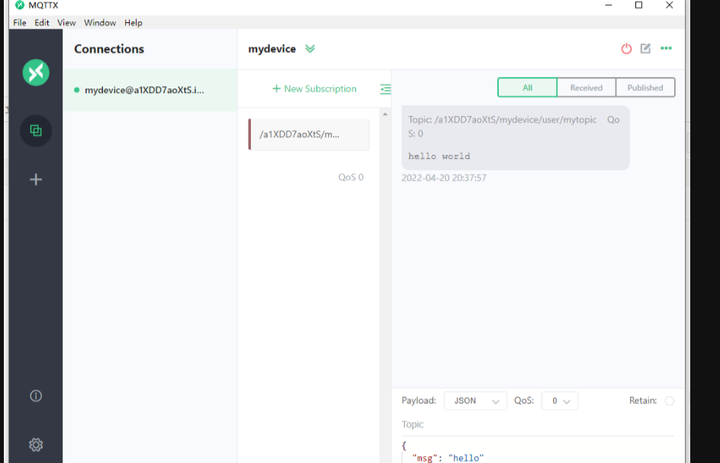Click the hello world message bubble
Viewport: 720px width, 463px height.
516,138
